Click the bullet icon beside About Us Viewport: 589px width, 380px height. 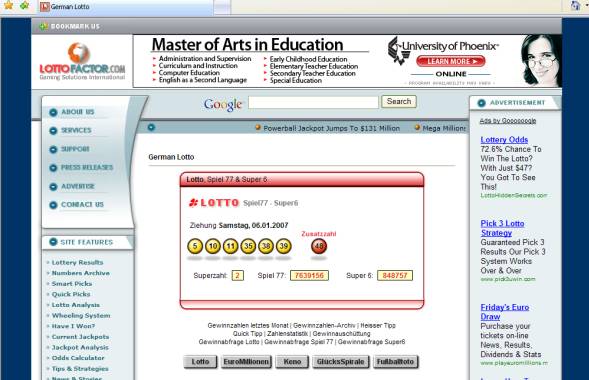[53, 112]
